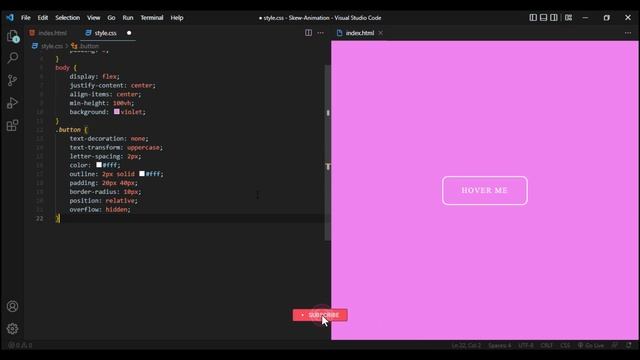Open the Selection menu
Viewport: 640px width, 360px height.
coord(67,18)
